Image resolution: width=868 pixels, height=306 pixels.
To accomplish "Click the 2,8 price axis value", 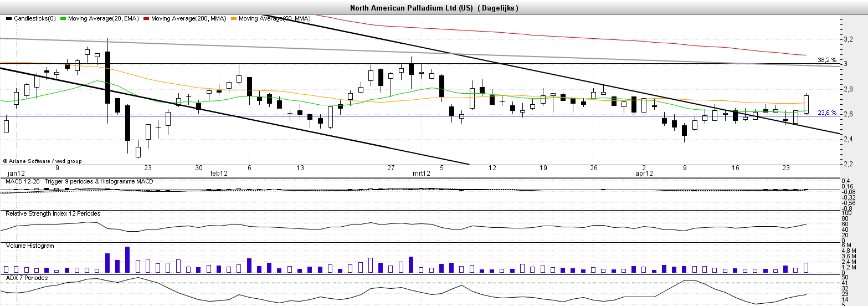I will click(x=848, y=89).
